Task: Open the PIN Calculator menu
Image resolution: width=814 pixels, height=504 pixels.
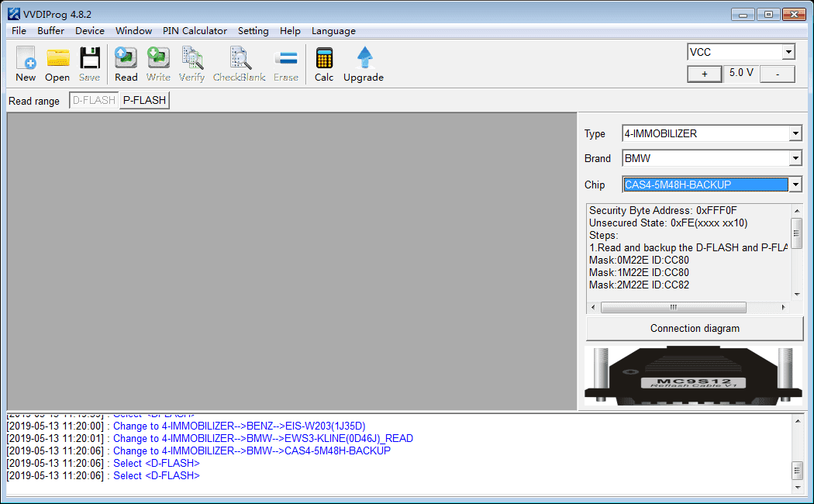Action: coord(195,30)
